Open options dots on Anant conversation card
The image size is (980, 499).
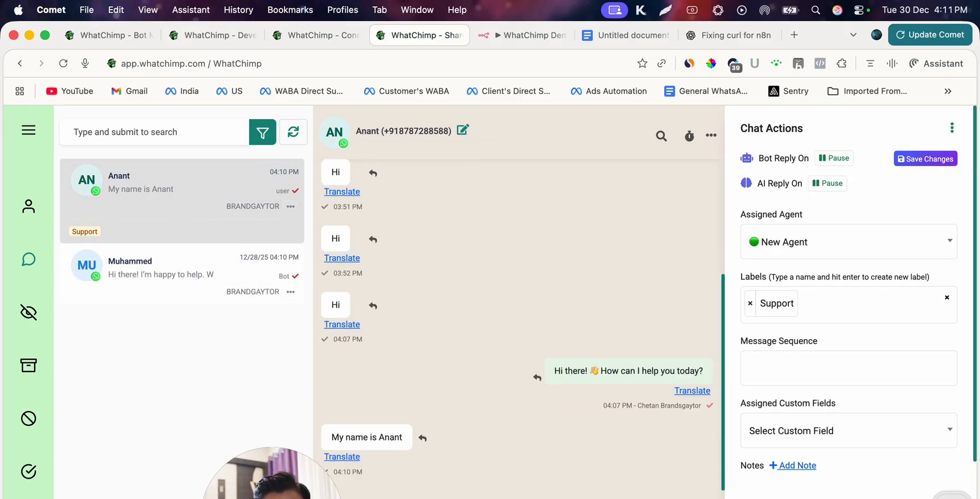[x=291, y=206]
